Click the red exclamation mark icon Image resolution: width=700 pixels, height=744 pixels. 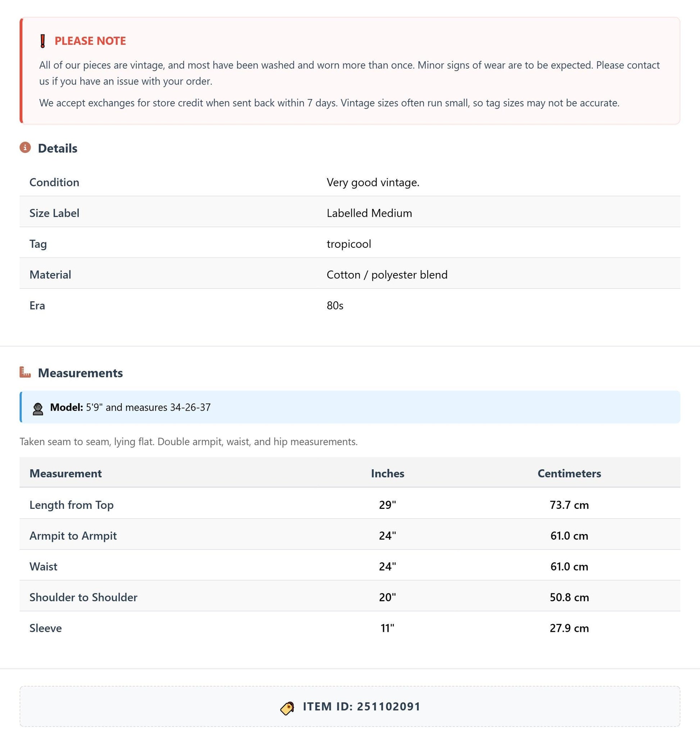[x=43, y=41]
